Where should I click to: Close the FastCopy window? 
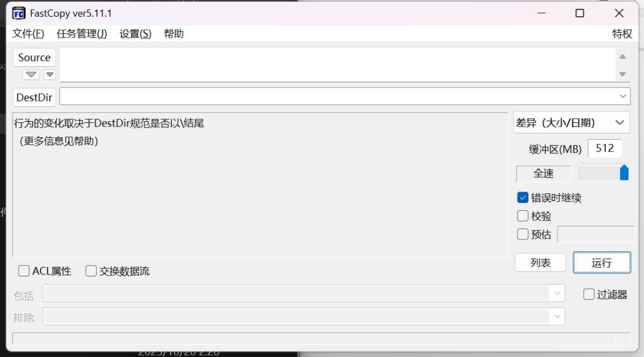619,13
